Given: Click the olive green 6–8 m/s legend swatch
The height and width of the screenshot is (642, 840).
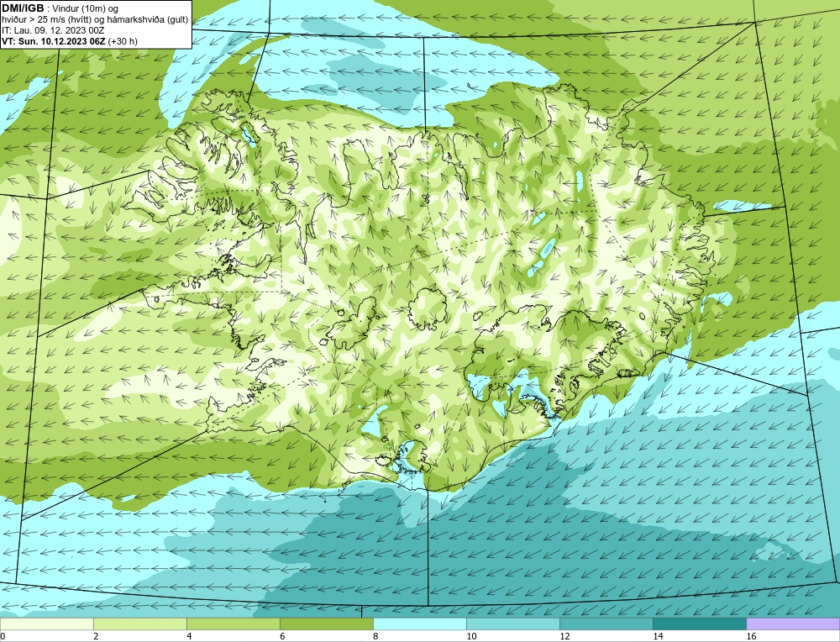Looking at the screenshot, I should [327, 624].
